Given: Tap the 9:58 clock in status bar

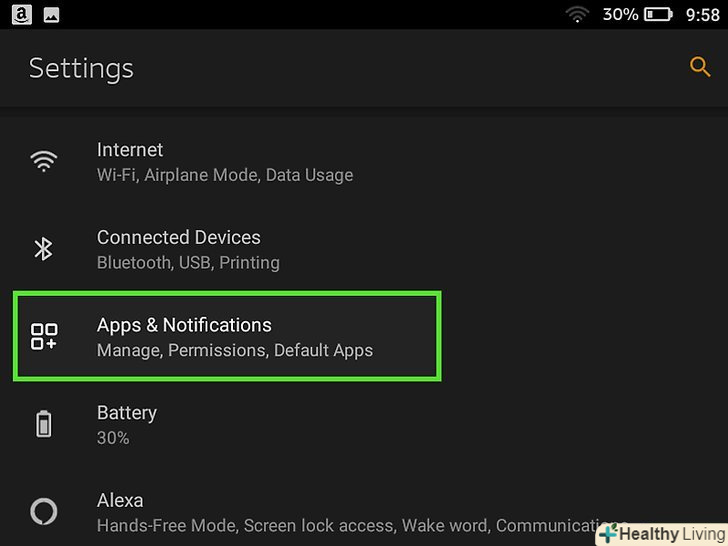Looking at the screenshot, I should 702,14.
